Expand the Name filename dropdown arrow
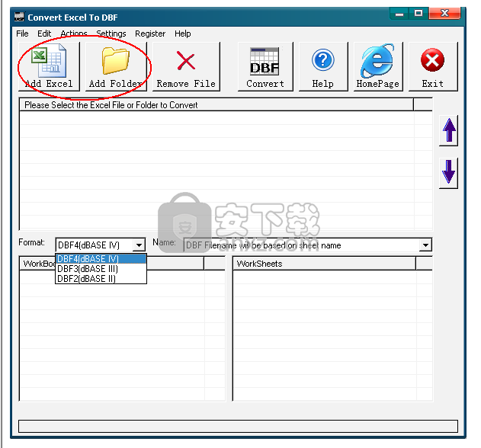The width and height of the screenshot is (481, 448). (x=425, y=245)
